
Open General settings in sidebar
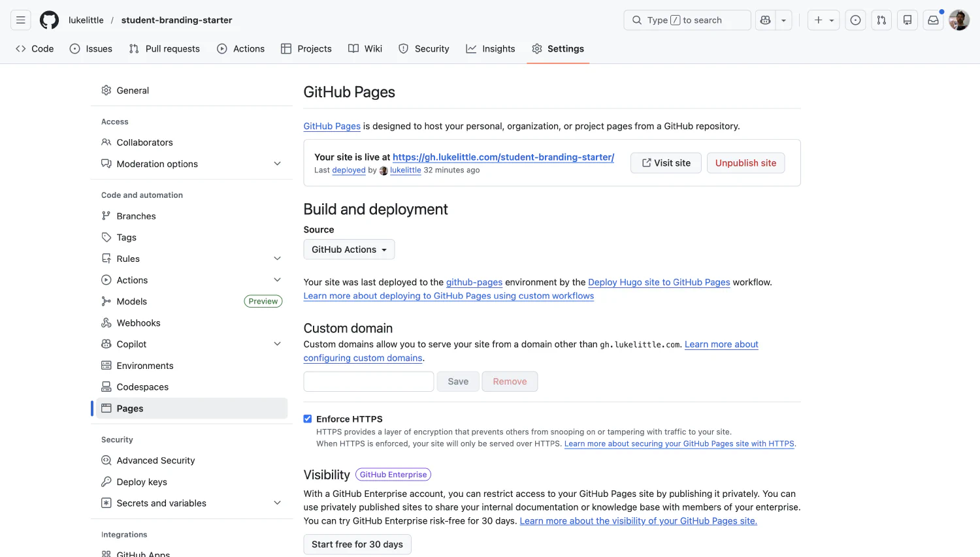pos(192,90)
